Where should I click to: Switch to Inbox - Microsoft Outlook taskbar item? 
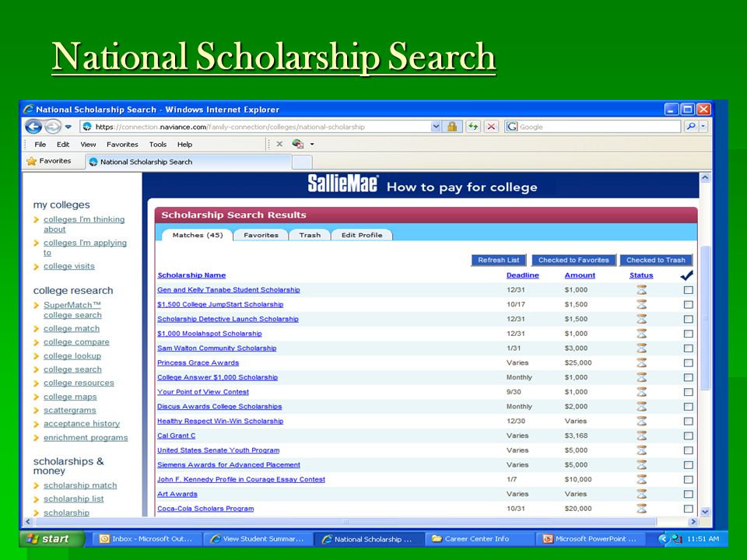[146, 539]
